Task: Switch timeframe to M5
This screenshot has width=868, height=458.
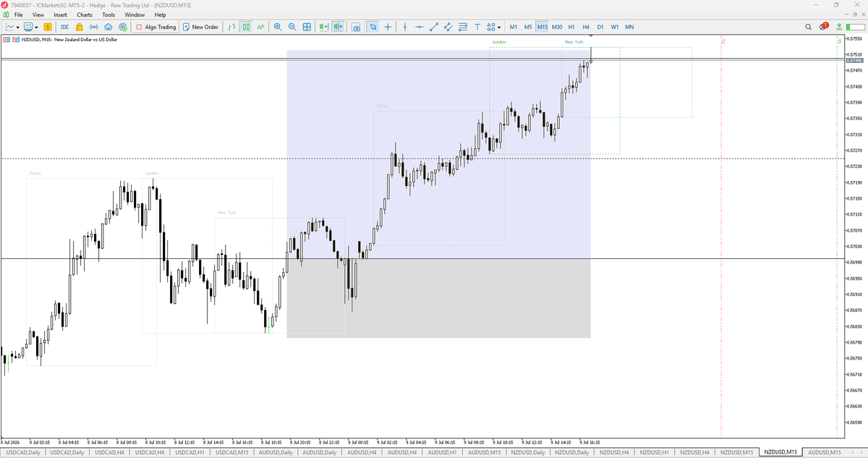Action: (x=528, y=27)
